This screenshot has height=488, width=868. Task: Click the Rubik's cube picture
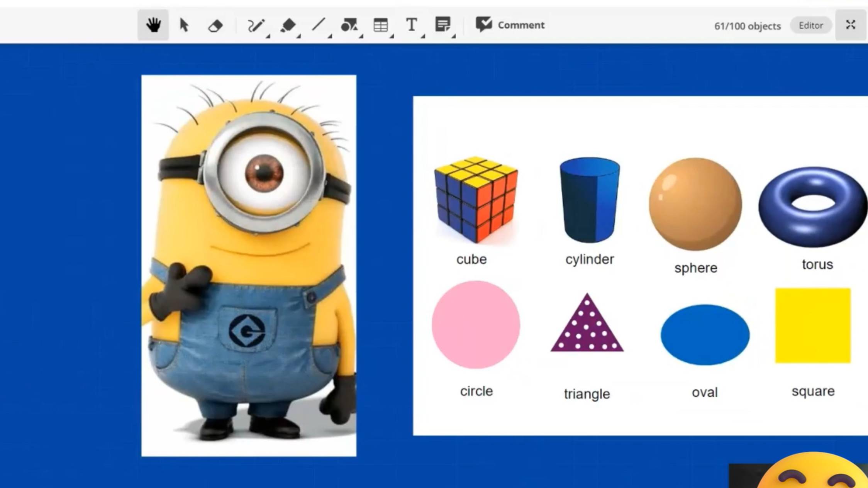476,200
